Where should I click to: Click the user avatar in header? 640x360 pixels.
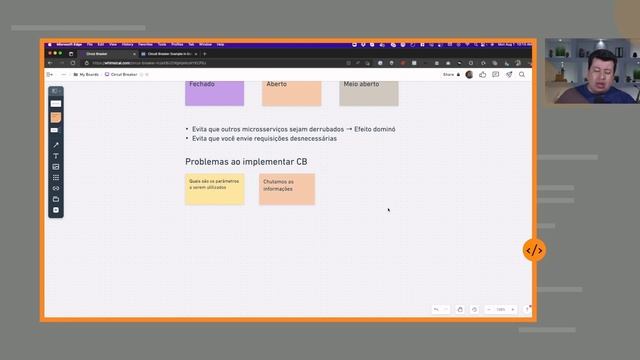coord(469,75)
